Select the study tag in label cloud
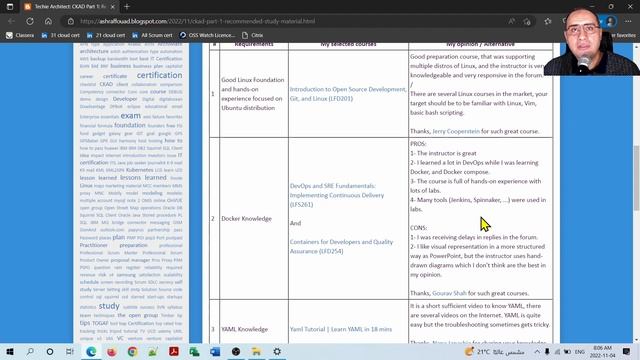 point(109,306)
